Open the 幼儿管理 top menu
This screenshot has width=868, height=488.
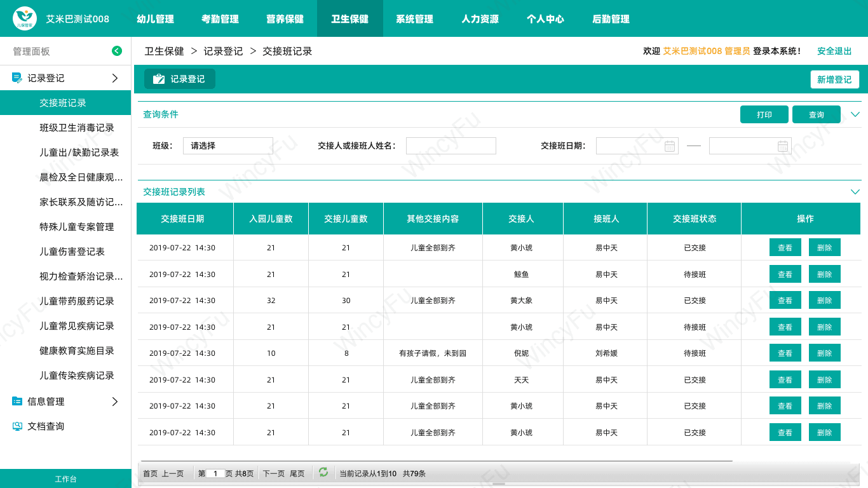(x=156, y=18)
